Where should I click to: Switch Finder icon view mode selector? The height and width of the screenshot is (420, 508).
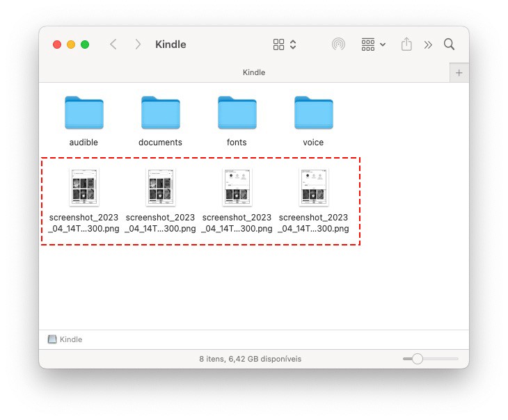point(285,45)
